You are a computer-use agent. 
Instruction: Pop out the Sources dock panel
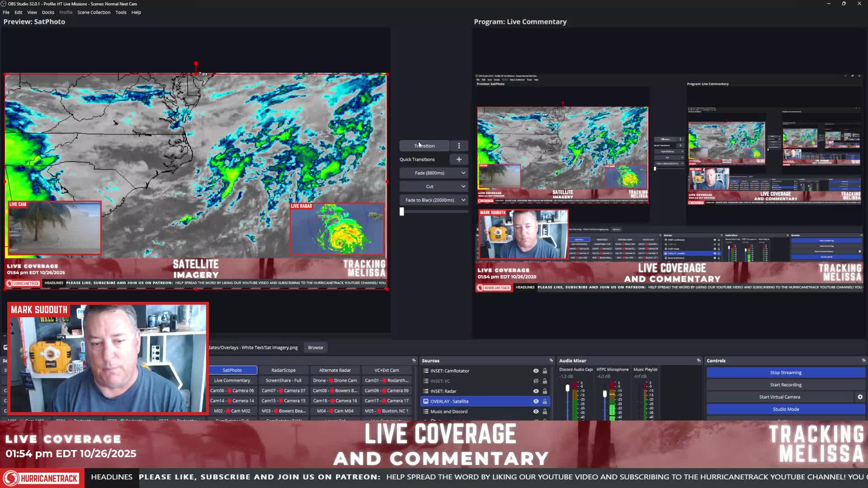pyautogui.click(x=551, y=361)
